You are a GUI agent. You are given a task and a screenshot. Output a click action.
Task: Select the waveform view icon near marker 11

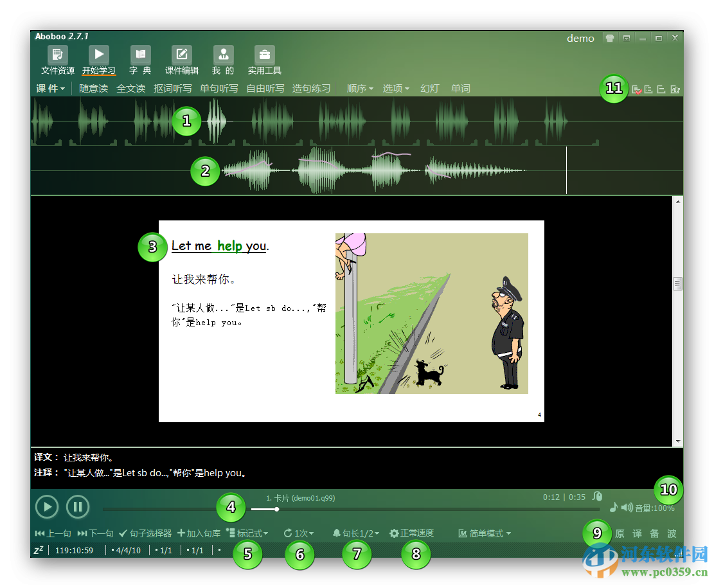pos(675,89)
